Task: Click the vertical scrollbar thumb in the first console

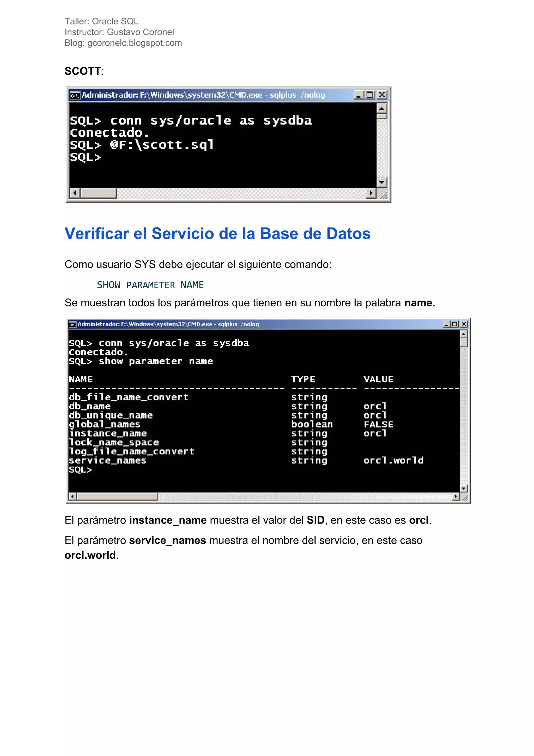Action: pyautogui.click(x=382, y=116)
